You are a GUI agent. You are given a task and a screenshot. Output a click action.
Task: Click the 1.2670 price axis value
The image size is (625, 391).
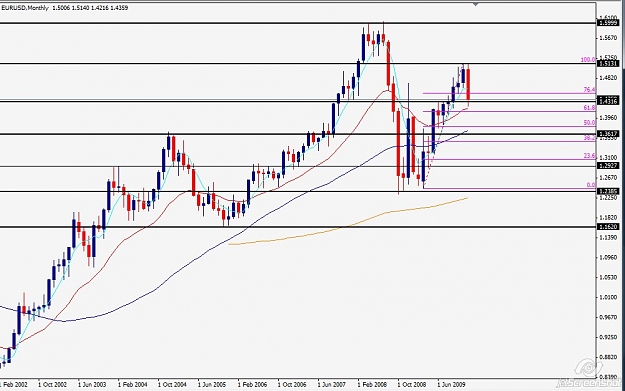[609, 178]
